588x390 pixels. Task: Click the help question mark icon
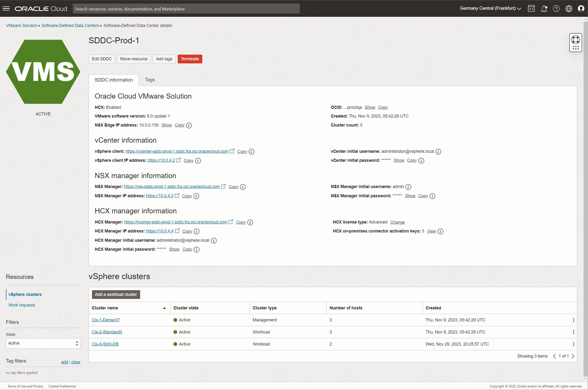[x=557, y=8]
